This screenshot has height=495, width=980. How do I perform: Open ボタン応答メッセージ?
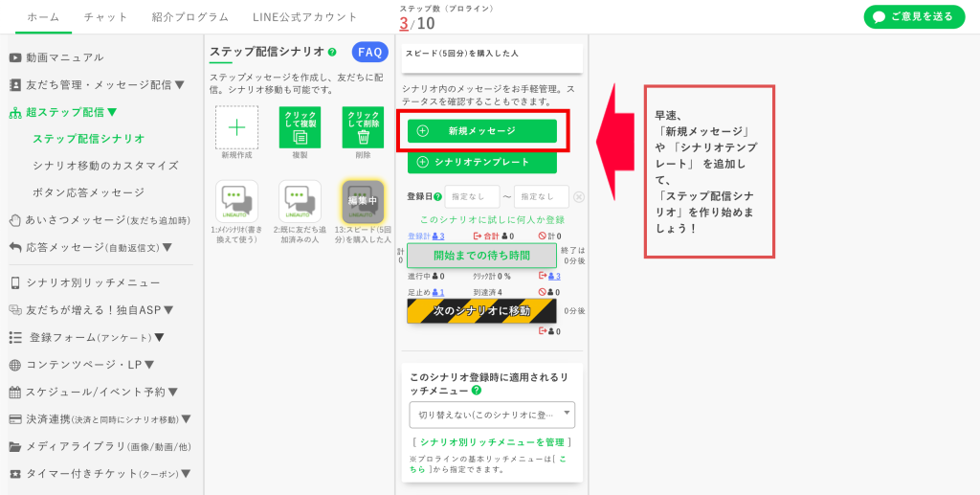[x=88, y=192]
